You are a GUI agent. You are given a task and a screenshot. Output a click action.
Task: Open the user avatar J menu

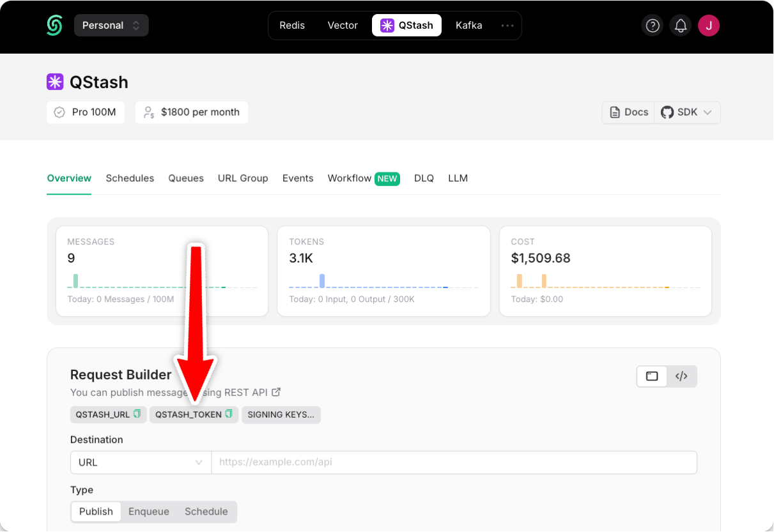tap(709, 26)
